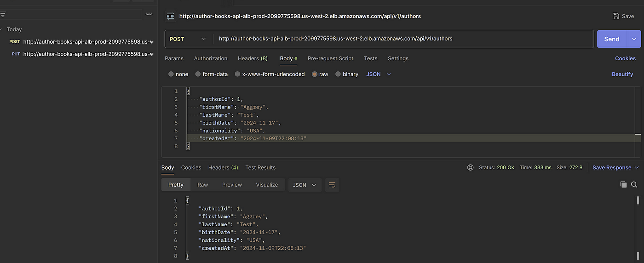The height and width of the screenshot is (263, 644).
Task: Open the Test Results tab
Action: [x=260, y=167]
